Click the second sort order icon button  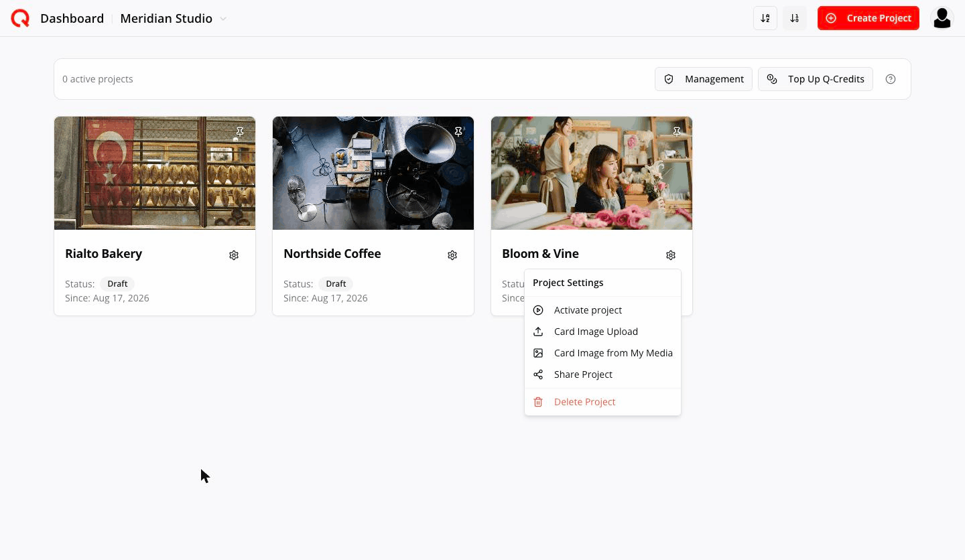pyautogui.click(x=795, y=18)
